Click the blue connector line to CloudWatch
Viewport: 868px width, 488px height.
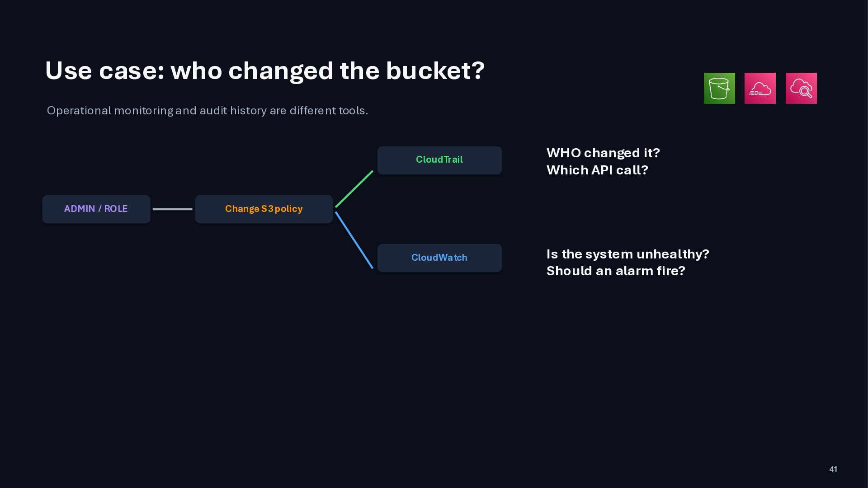point(354,240)
